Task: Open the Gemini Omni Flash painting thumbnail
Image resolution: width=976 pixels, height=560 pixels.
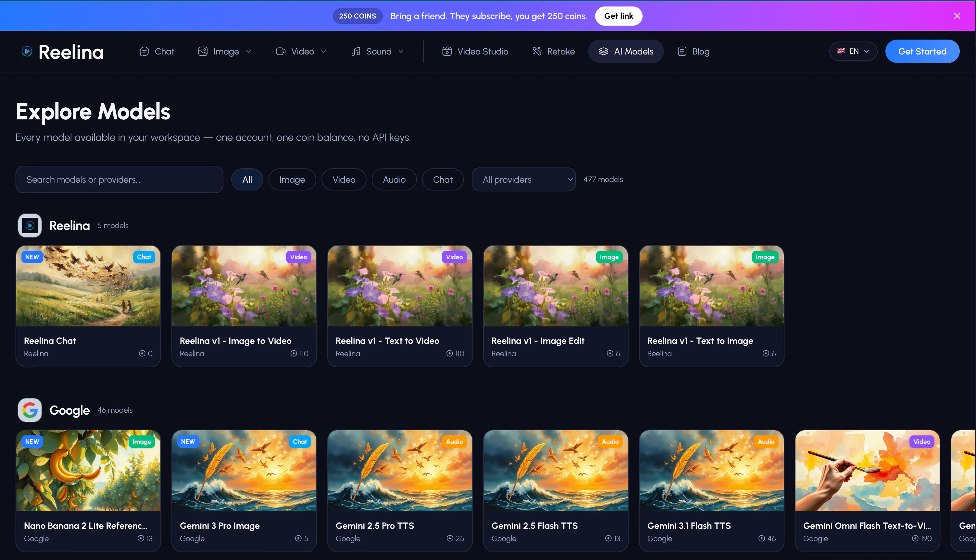Action: (867, 471)
